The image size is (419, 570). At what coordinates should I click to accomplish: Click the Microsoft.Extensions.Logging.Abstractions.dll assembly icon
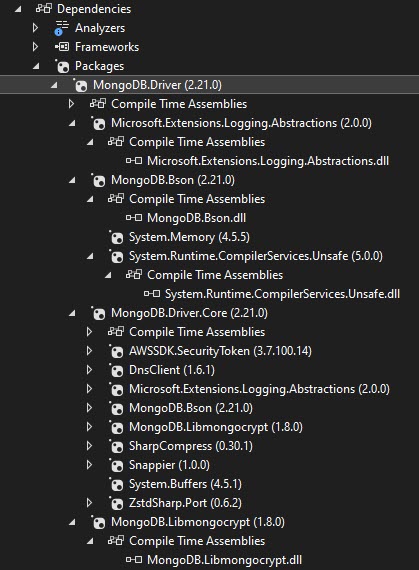pos(134,161)
